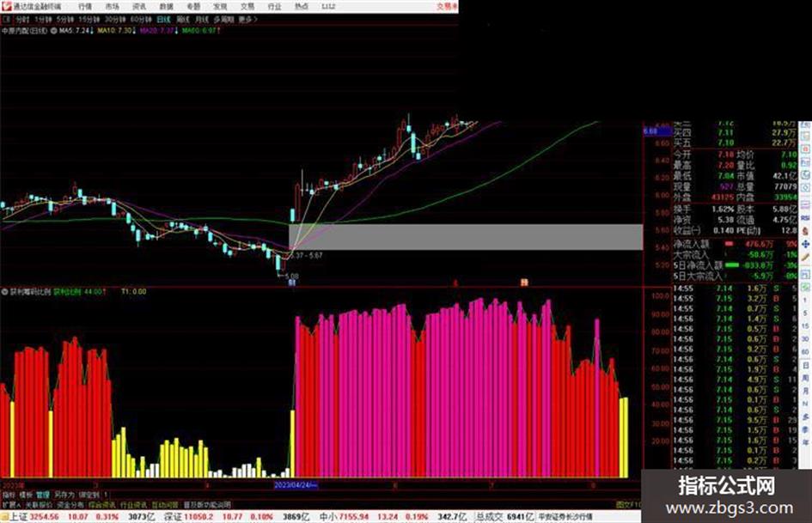Open the 行情 menu

point(85,7)
